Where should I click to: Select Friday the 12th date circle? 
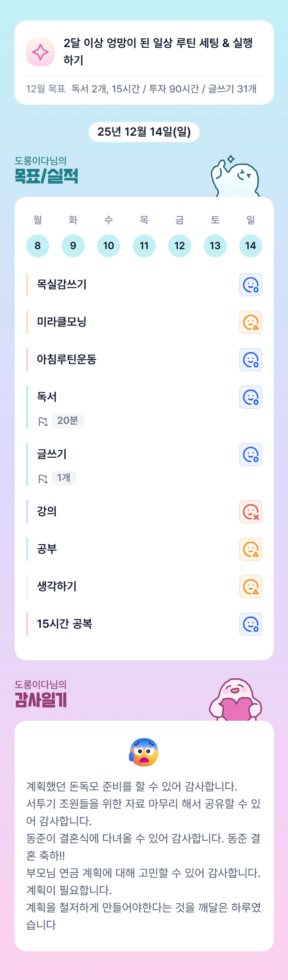point(179,246)
